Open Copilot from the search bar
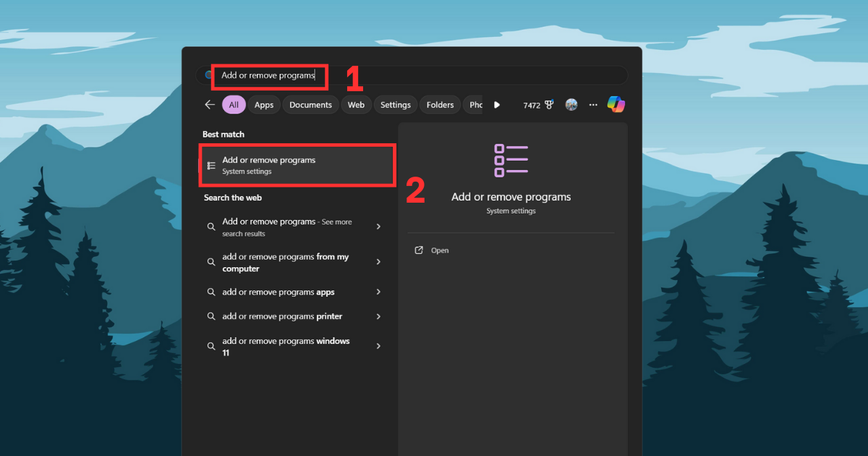Viewport: 868px width, 456px height. click(616, 104)
